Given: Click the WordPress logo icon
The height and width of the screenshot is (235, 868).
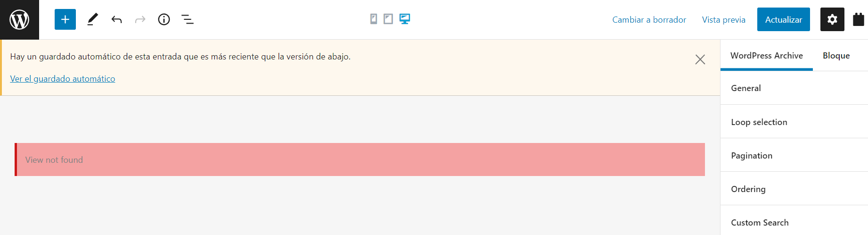Looking at the screenshot, I should [x=19, y=19].
